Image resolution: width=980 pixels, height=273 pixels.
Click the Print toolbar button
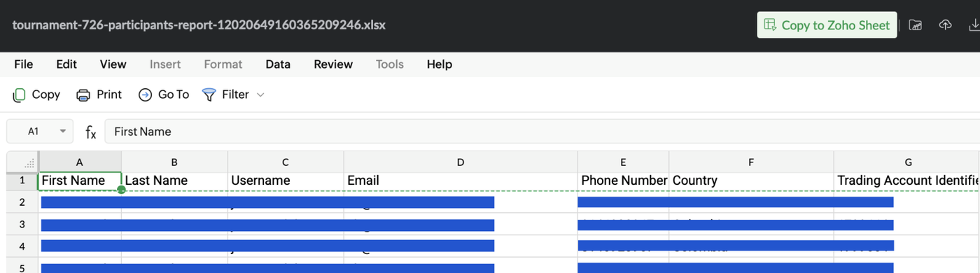(99, 94)
